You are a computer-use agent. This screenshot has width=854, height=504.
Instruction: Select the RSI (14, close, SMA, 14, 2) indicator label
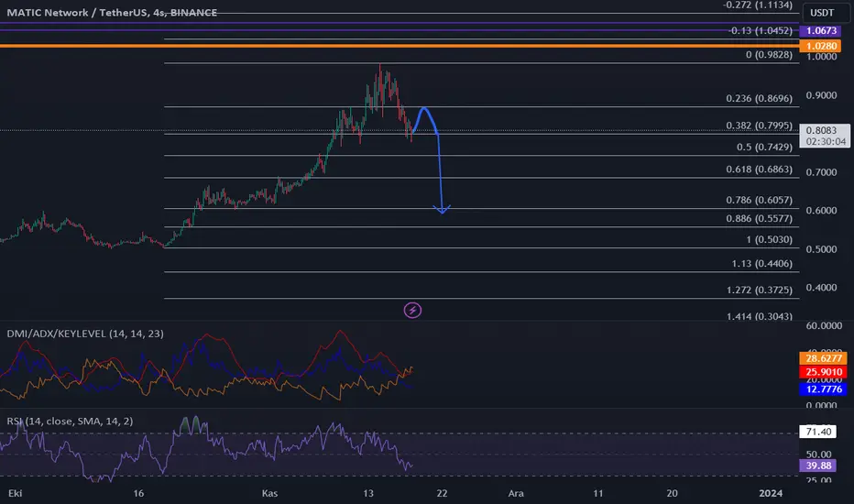pyautogui.click(x=70, y=422)
